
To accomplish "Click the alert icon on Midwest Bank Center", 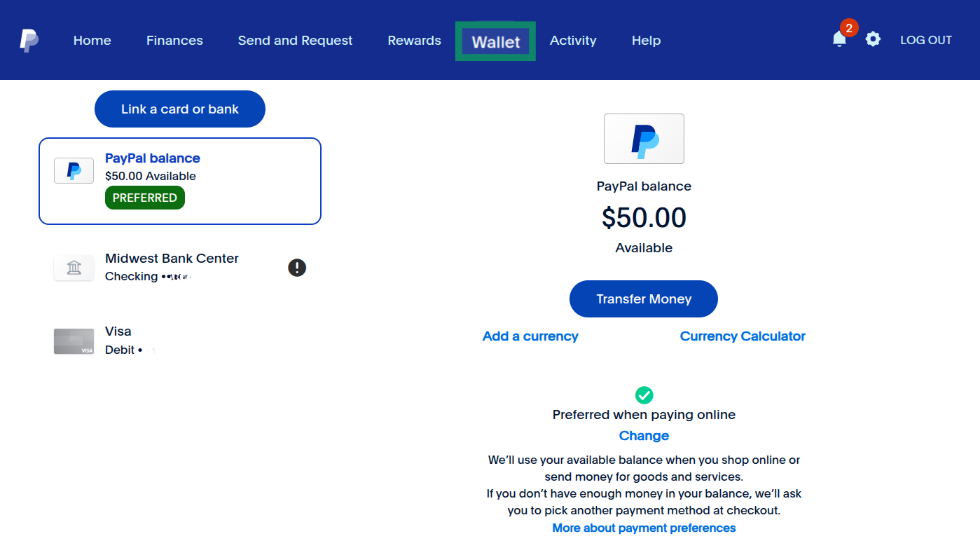I will [297, 267].
